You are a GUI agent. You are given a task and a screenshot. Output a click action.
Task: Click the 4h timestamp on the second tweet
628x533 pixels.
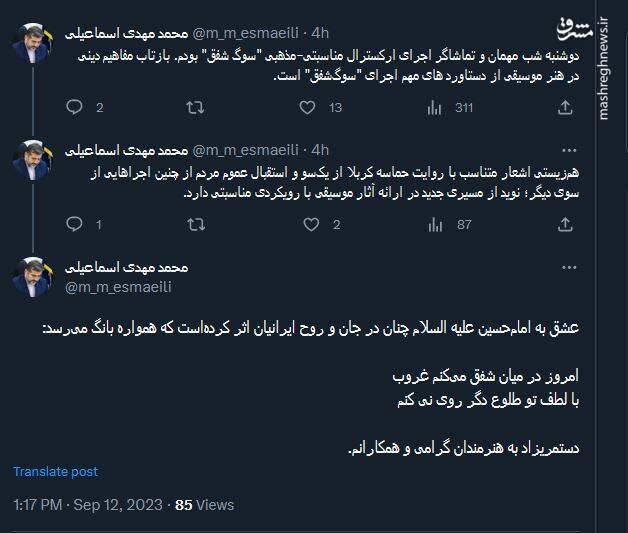(x=319, y=149)
